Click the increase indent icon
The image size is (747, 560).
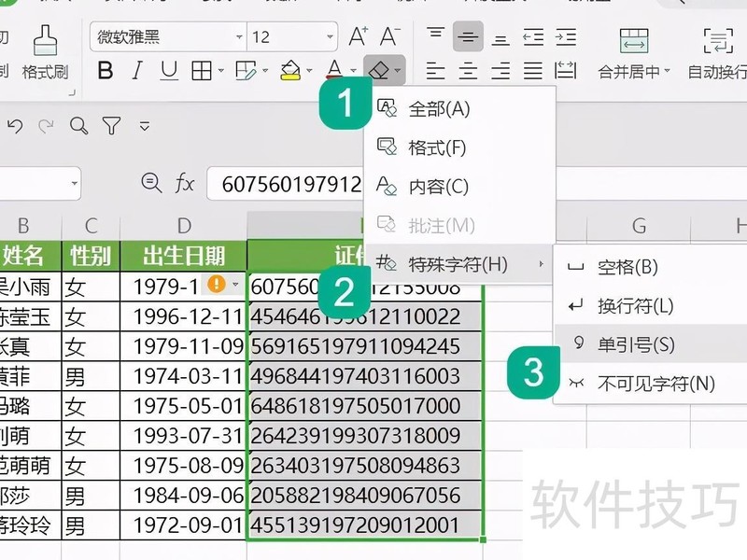point(566,37)
